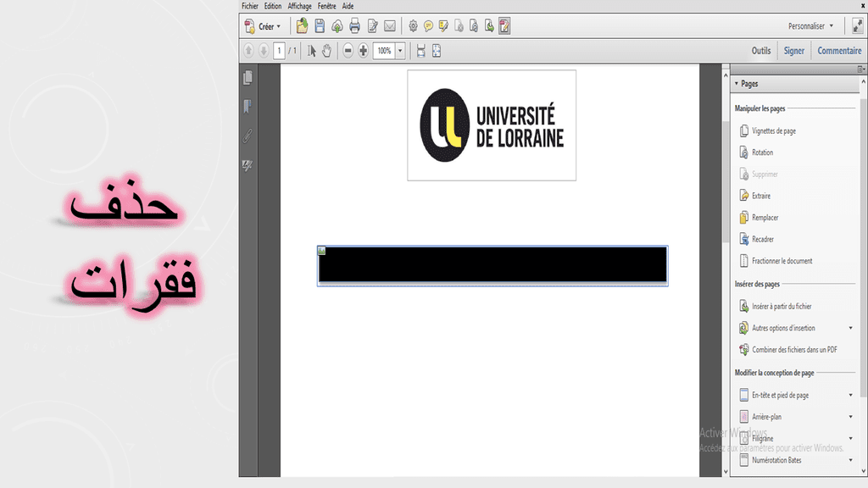Viewport: 868px width, 488px height.
Task: Click the page number input field
Action: click(279, 51)
